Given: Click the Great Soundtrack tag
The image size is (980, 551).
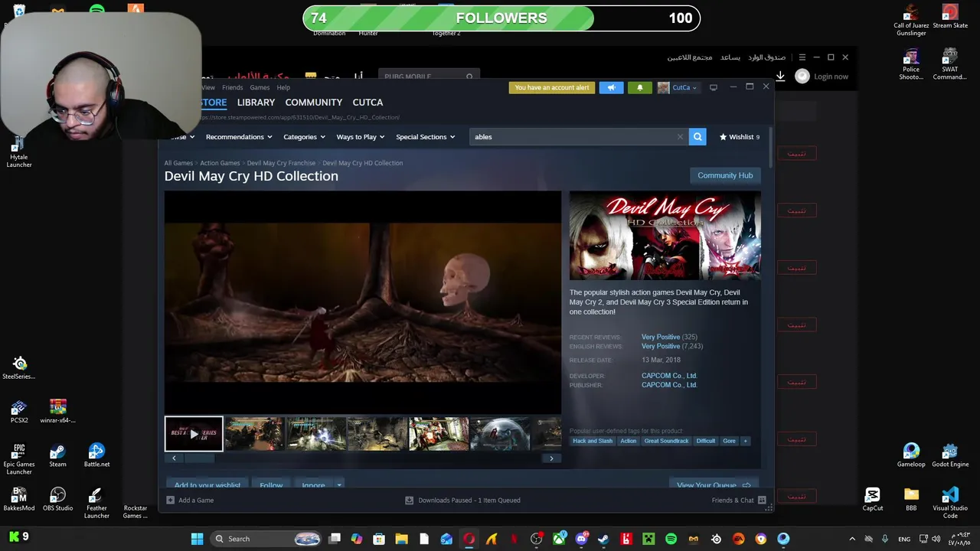Looking at the screenshot, I should [x=666, y=441].
